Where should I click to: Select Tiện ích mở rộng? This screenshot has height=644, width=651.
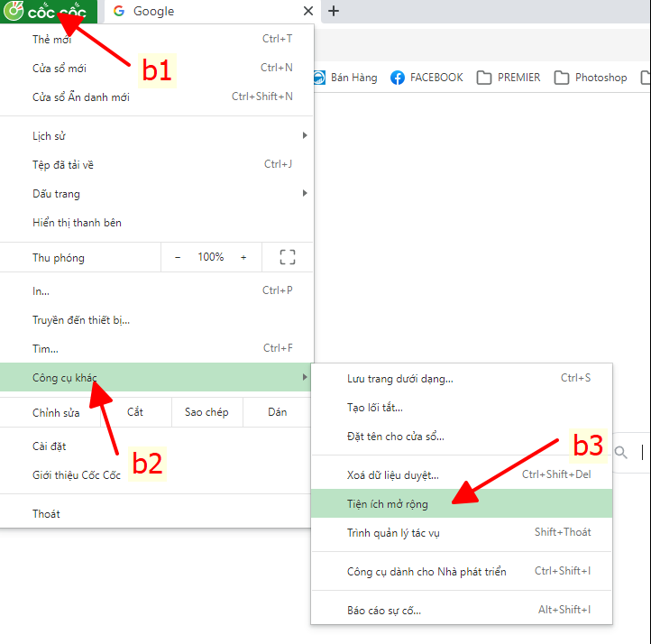click(388, 503)
